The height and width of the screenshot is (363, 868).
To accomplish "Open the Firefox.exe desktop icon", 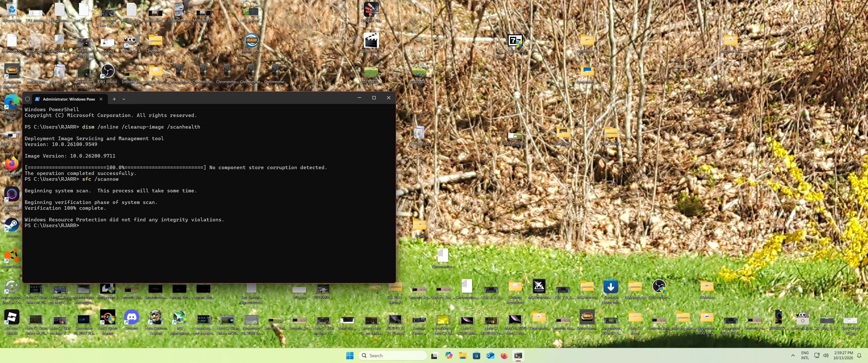I will [12, 166].
